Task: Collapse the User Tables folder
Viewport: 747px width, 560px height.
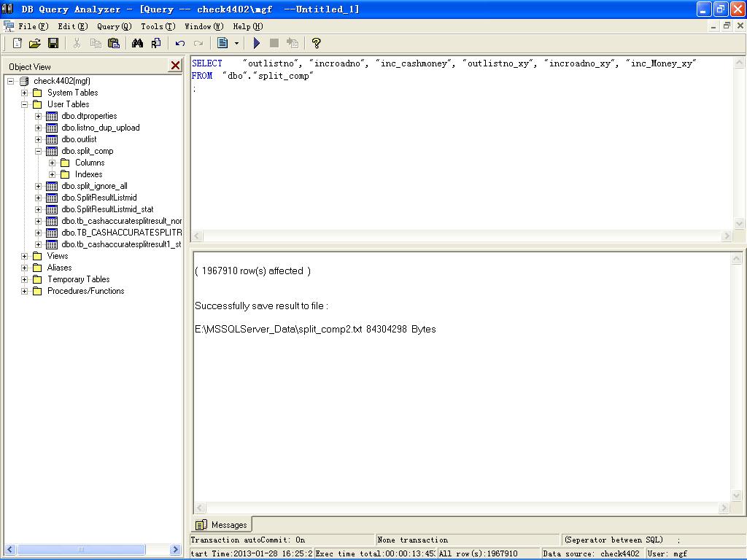Action: (24, 104)
